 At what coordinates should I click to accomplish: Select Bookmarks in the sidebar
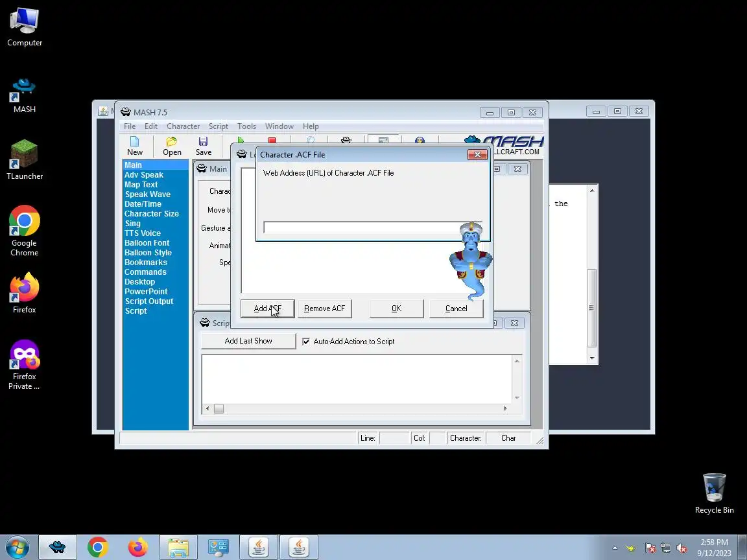(146, 262)
